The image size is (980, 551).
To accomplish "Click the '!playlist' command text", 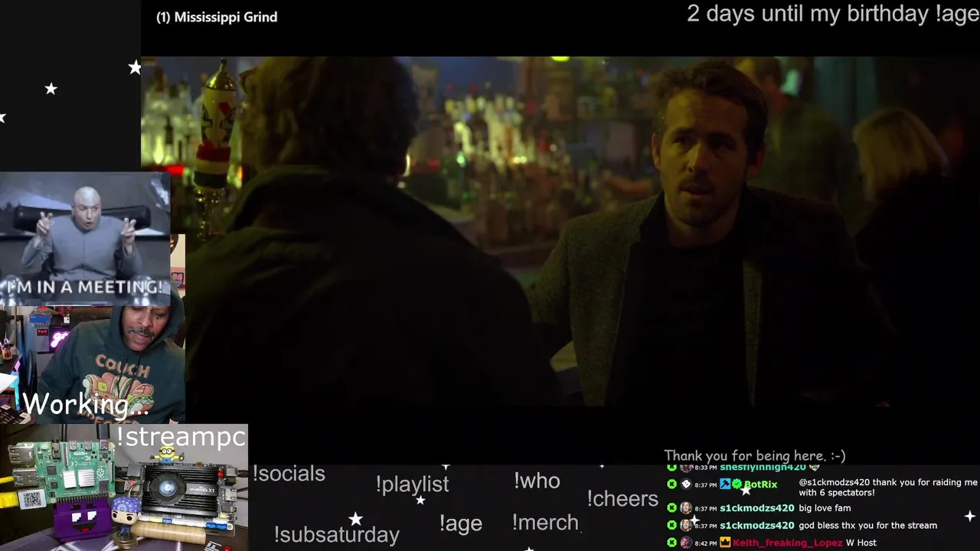I will (412, 484).
